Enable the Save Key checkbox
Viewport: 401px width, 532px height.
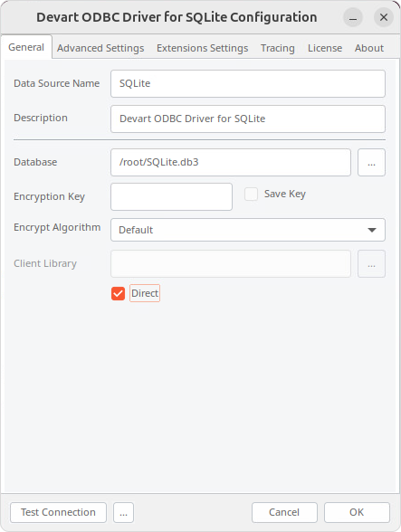[x=252, y=194]
